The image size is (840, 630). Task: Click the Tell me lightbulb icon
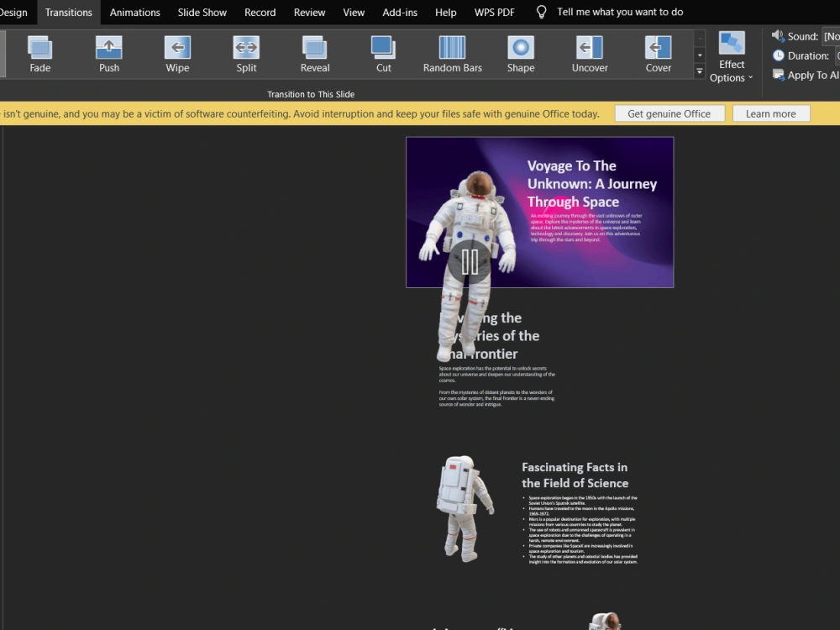pos(540,12)
